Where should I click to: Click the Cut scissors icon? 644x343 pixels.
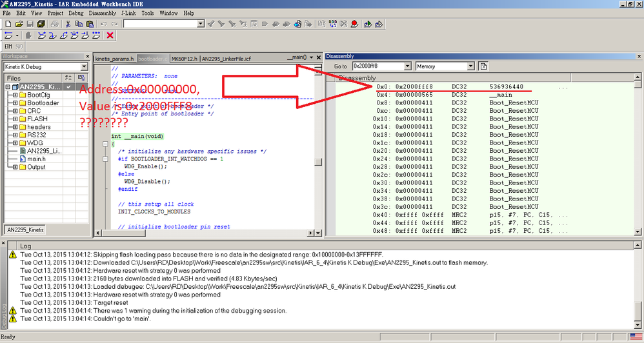(68, 24)
